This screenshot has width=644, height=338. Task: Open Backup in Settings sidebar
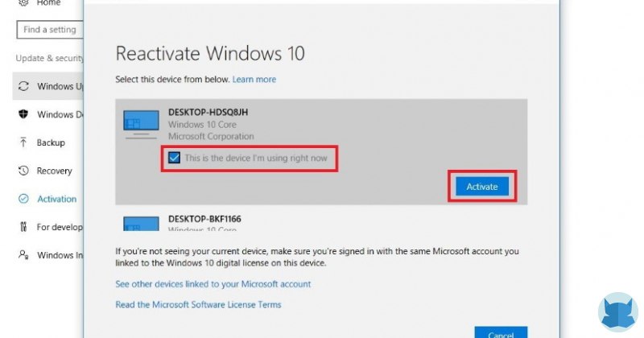coord(48,142)
